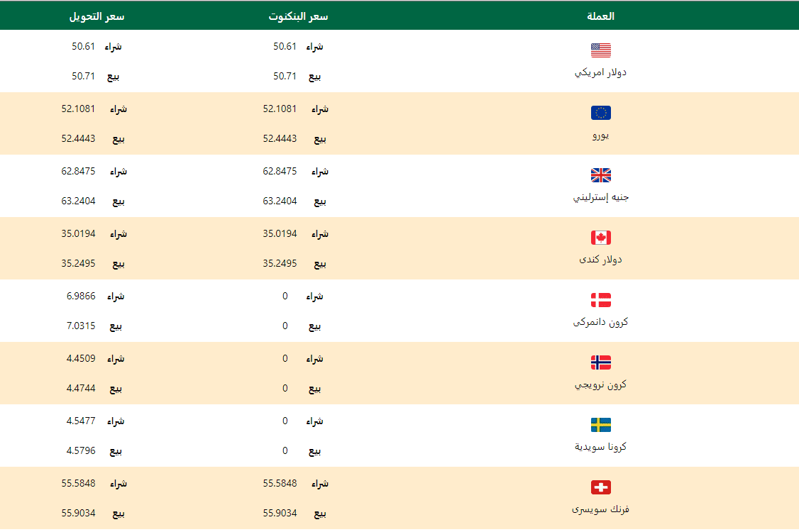The height and width of the screenshot is (532, 799).
Task: Select the جنيه إسترليني currency label
Action: (x=600, y=197)
